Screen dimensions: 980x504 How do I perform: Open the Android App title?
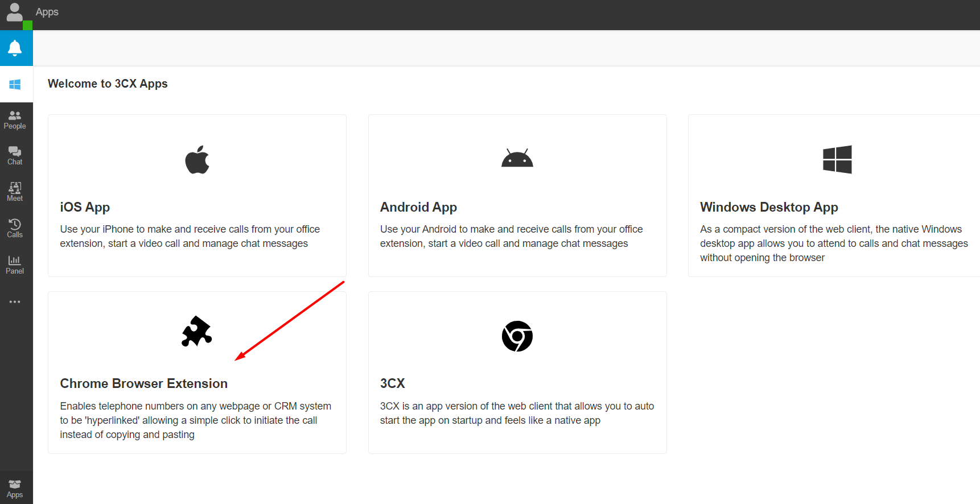point(418,207)
